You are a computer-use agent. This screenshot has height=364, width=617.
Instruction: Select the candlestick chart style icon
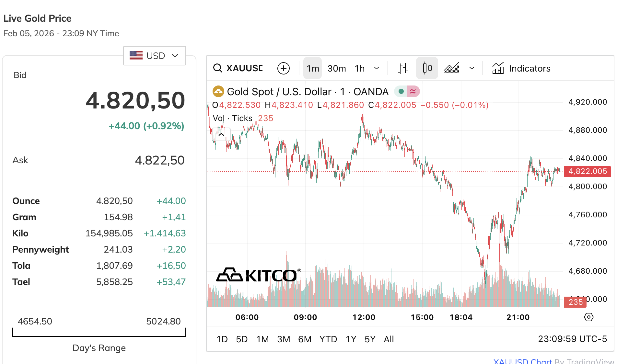point(427,68)
